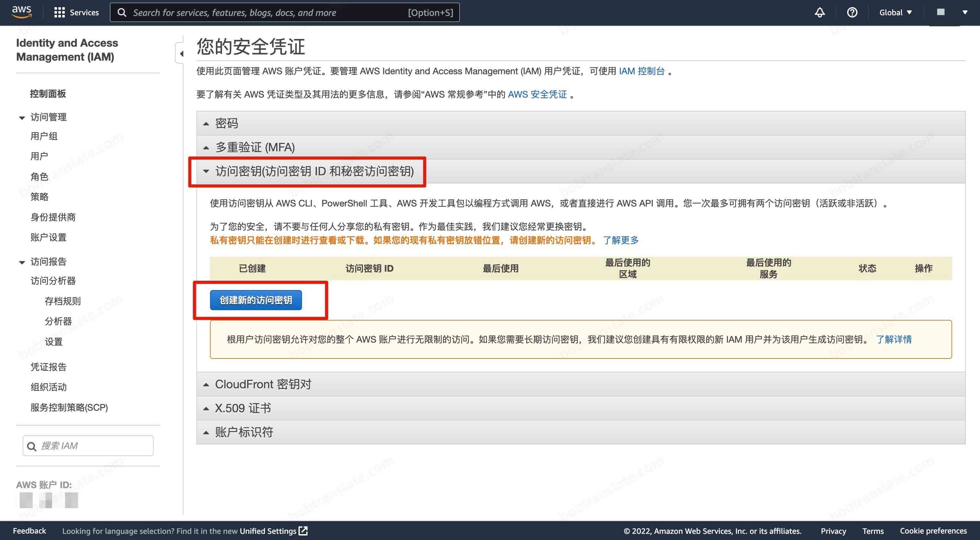Click the IAM 控制台 link
This screenshot has width=980, height=540.
[642, 71]
